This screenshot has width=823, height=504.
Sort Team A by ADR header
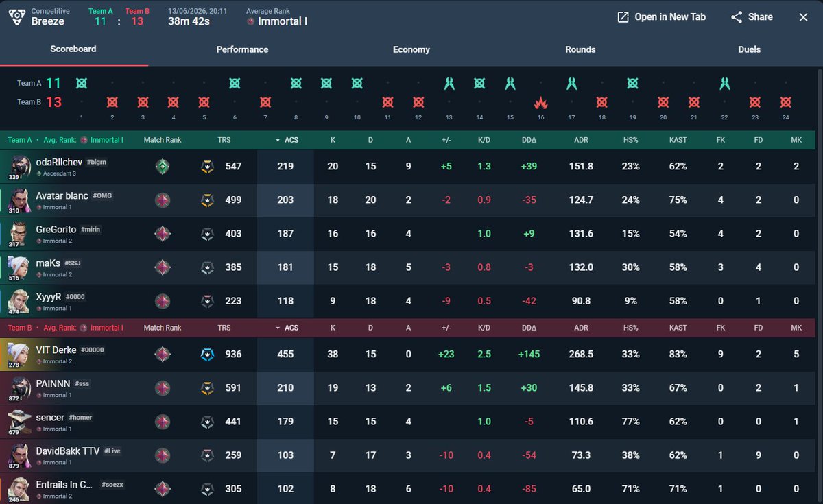click(x=581, y=140)
